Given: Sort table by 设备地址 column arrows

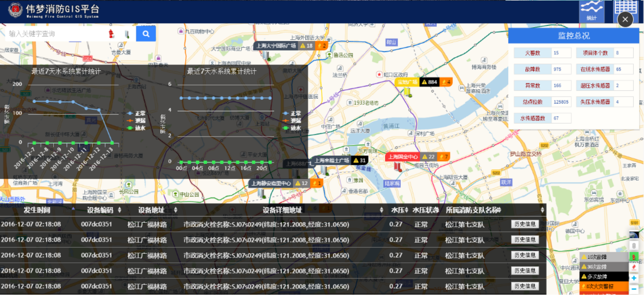Looking at the screenshot, I should coord(175,210).
